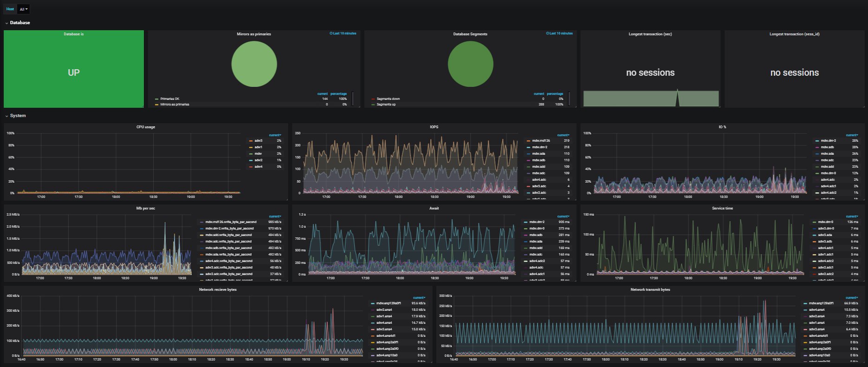
Task: Click the Segments up legend color marker
Action: pos(373,105)
